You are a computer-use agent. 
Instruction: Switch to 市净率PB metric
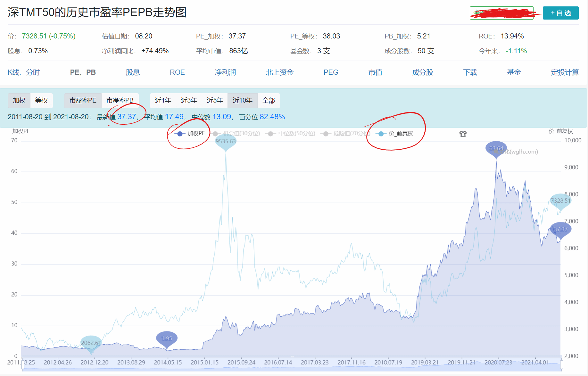(x=120, y=101)
